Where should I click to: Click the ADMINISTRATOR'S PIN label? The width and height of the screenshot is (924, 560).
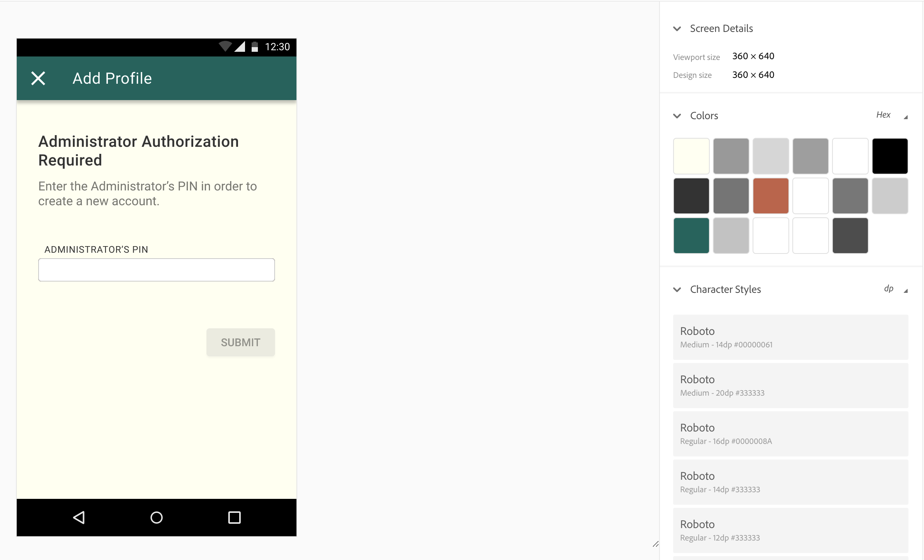click(x=96, y=250)
